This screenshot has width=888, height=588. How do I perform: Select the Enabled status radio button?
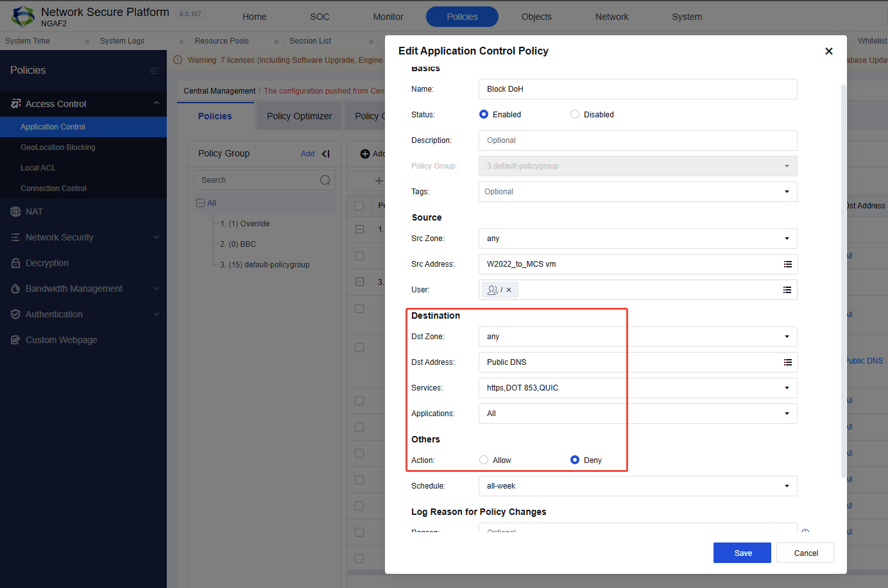point(484,114)
